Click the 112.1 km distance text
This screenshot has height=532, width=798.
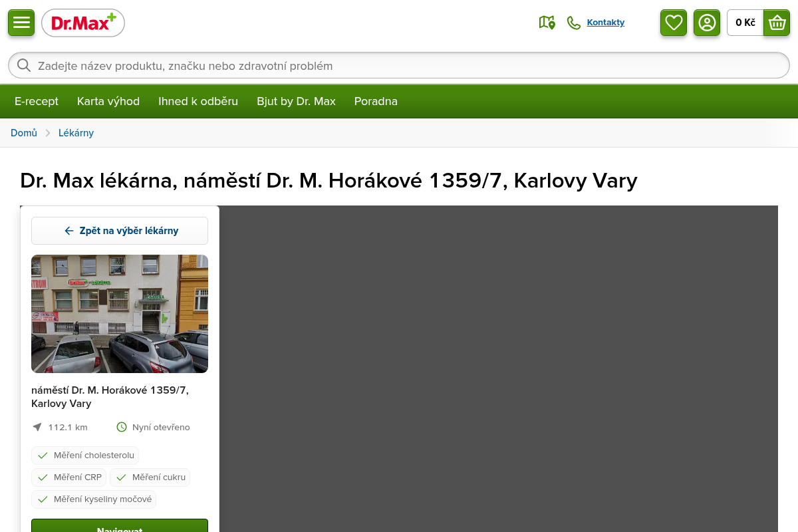click(x=68, y=427)
